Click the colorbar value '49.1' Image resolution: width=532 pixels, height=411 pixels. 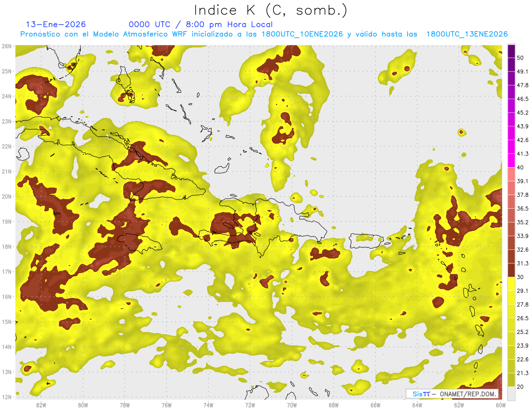[522, 71]
